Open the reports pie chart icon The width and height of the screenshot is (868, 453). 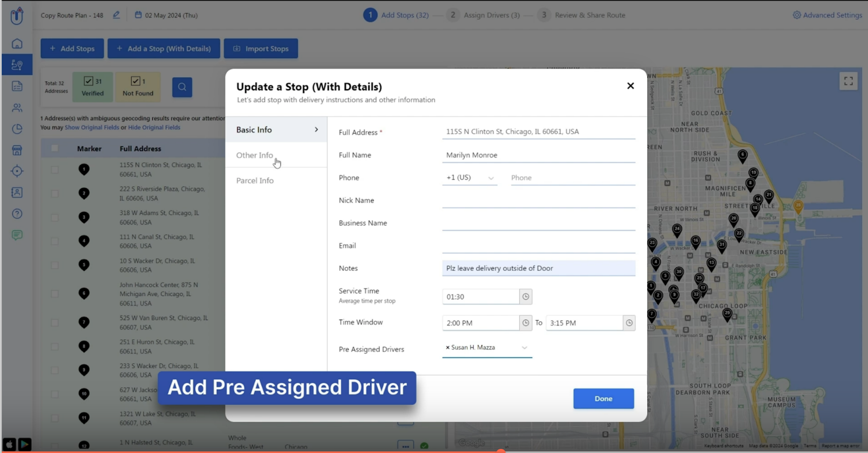coord(17,129)
